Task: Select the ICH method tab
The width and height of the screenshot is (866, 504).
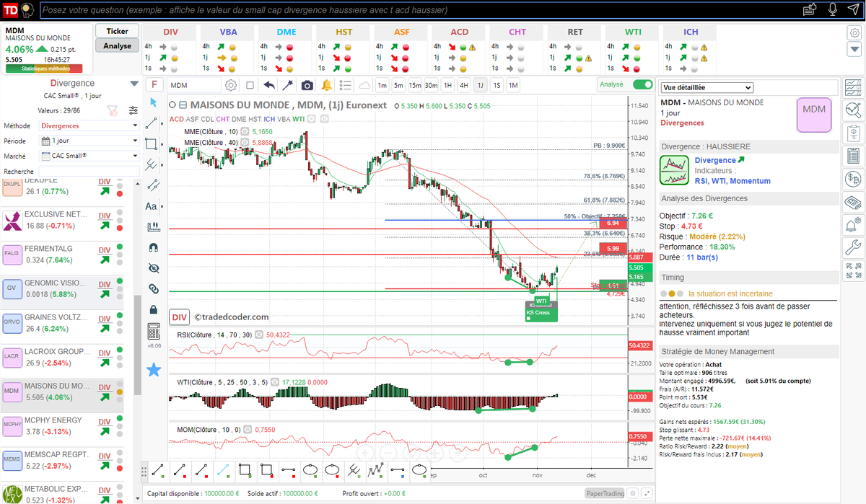Action: pos(691,32)
